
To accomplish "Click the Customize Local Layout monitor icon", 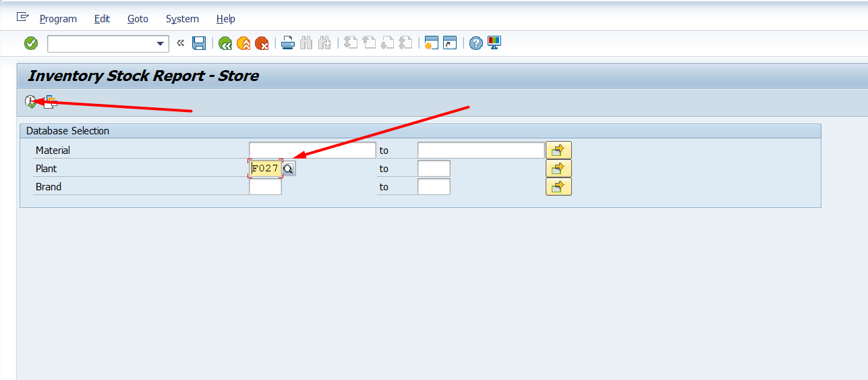I will [x=494, y=43].
